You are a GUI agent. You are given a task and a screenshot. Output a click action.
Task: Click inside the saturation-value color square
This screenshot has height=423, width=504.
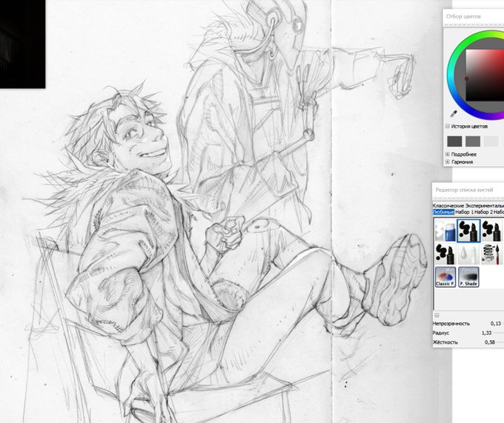(x=485, y=75)
